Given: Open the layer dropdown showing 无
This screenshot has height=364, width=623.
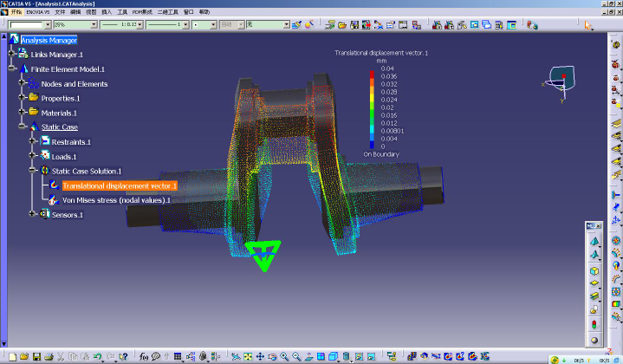Looking at the screenshot, I should tap(287, 24).
